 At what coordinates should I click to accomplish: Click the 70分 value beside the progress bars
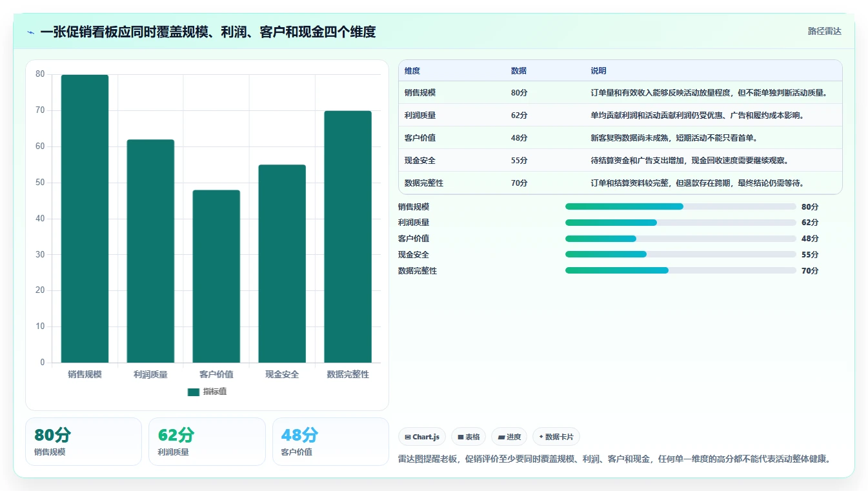[x=810, y=271]
